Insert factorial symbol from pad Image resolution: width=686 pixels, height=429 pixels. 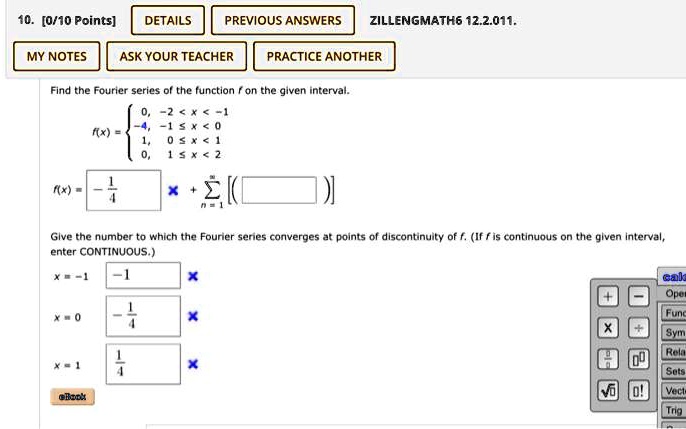pos(639,391)
